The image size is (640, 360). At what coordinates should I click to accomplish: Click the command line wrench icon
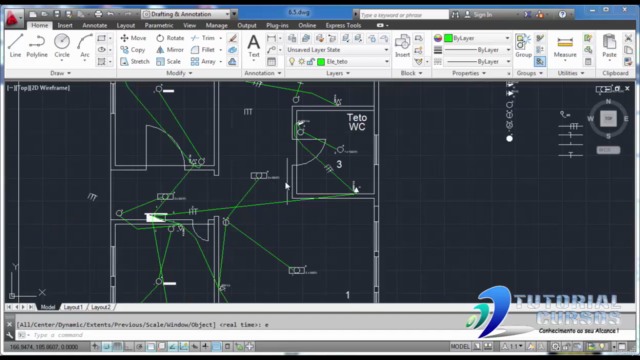[x=9, y=335]
